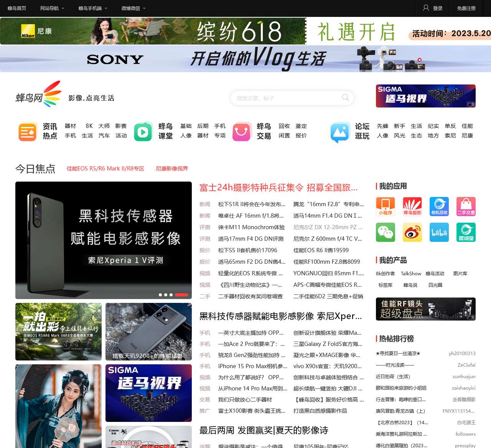This screenshot has height=448, width=491.
Task: Open the green 蜂鸟课堂 play icon
Action: click(x=143, y=131)
